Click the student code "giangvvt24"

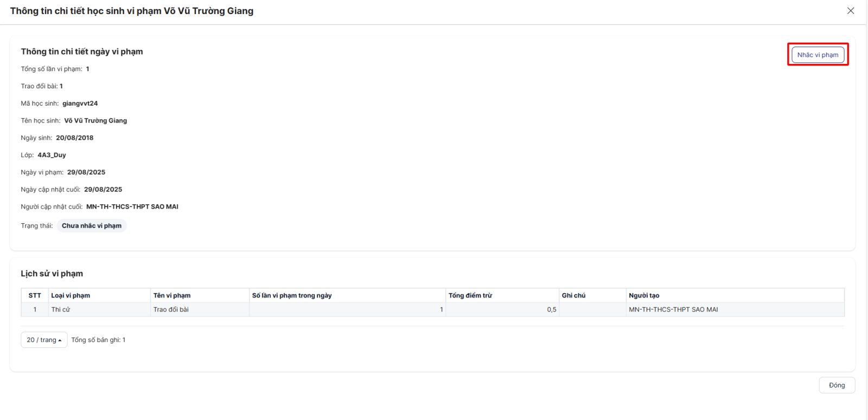coord(80,104)
